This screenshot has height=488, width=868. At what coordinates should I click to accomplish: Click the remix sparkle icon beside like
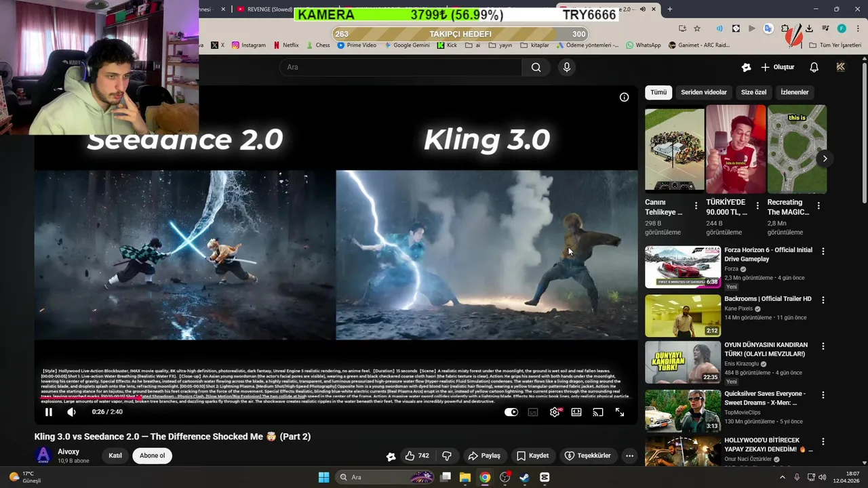coord(391,456)
